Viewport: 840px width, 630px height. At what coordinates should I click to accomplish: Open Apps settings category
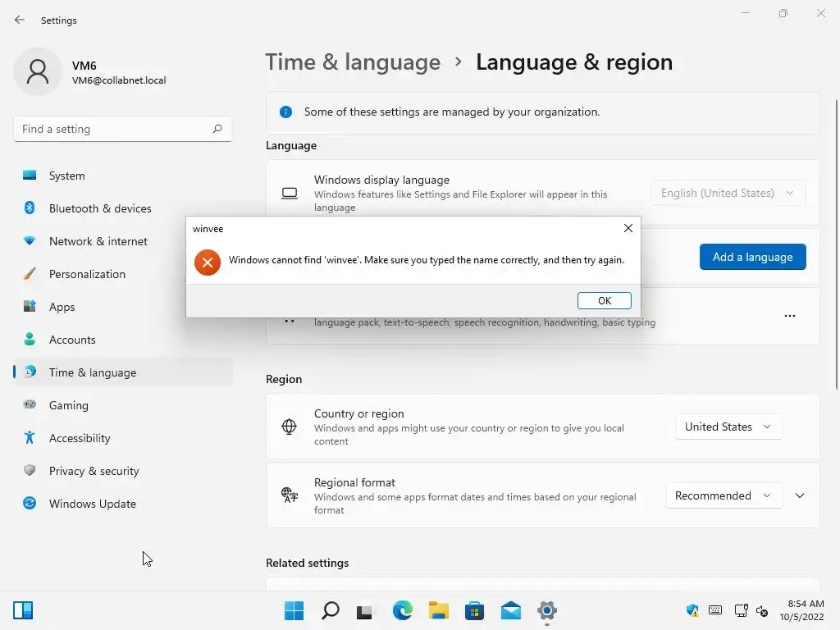[x=123, y=307]
